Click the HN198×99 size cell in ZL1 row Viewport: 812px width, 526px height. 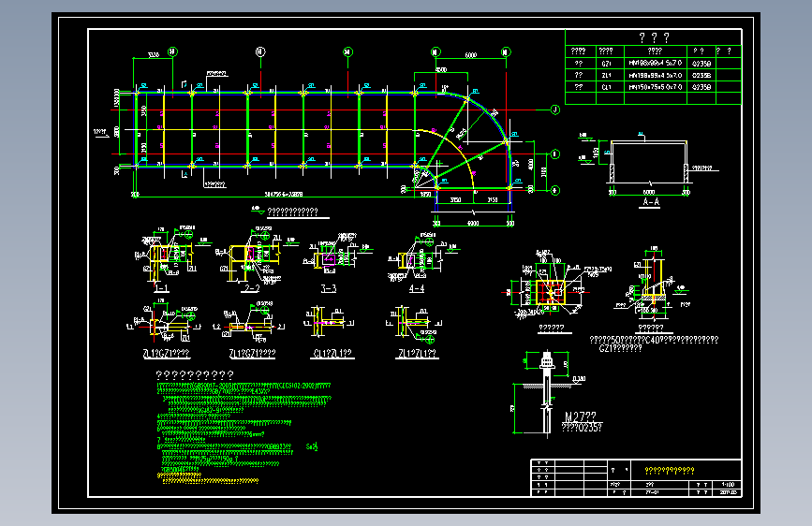pyautogui.click(x=655, y=75)
